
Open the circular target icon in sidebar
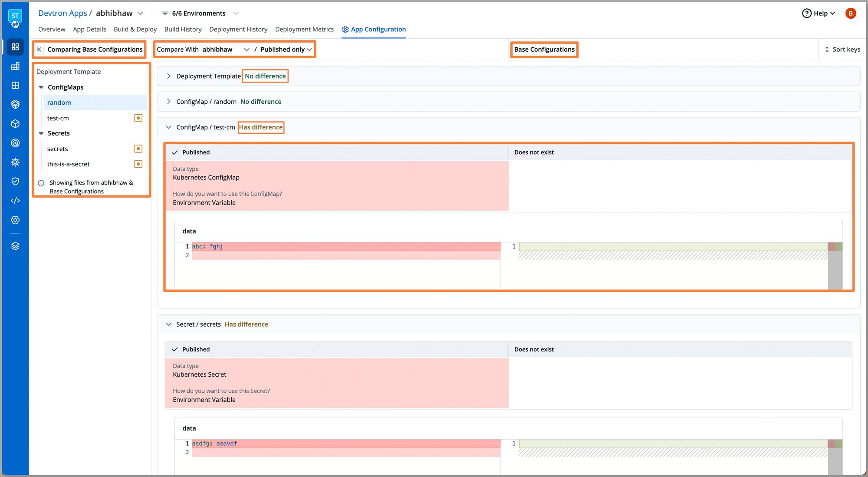point(15,143)
